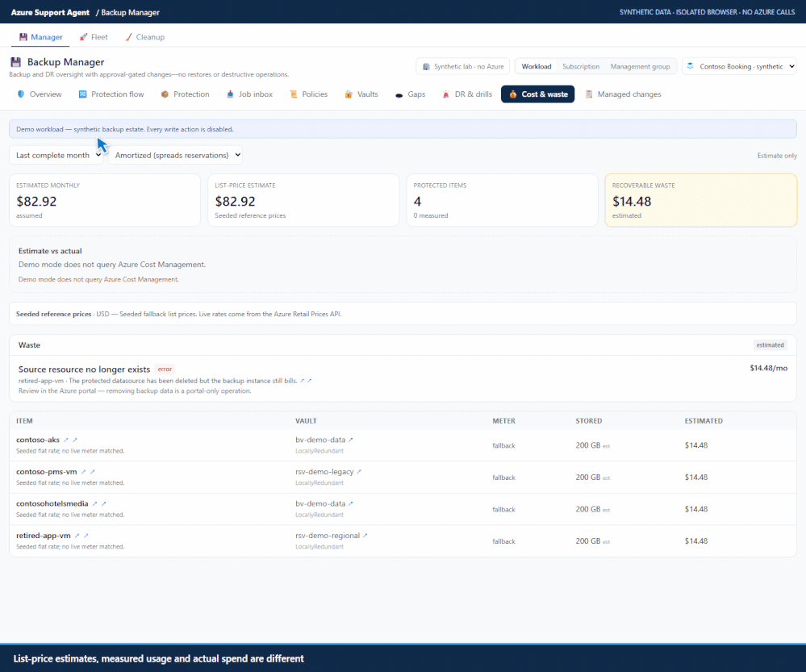Click the '$14.48/mo' waste amount
Viewport: 806px width, 672px height.
click(x=768, y=368)
